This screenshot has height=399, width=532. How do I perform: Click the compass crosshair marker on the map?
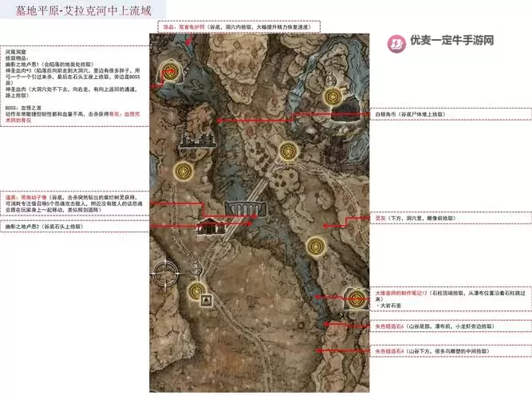(166, 273)
